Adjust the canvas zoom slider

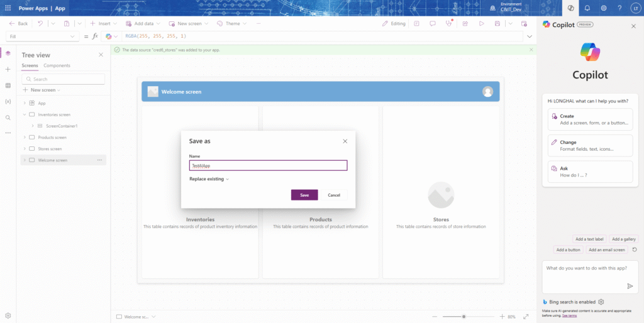(464, 317)
